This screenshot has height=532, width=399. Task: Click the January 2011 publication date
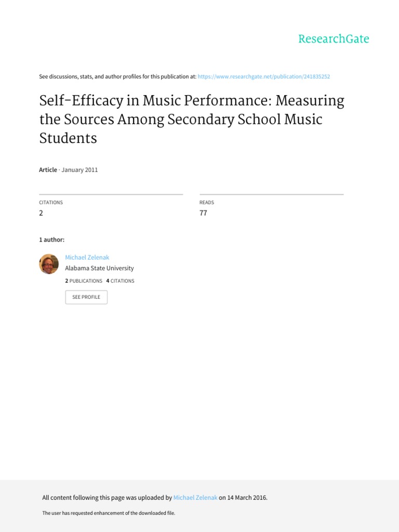(x=79, y=169)
